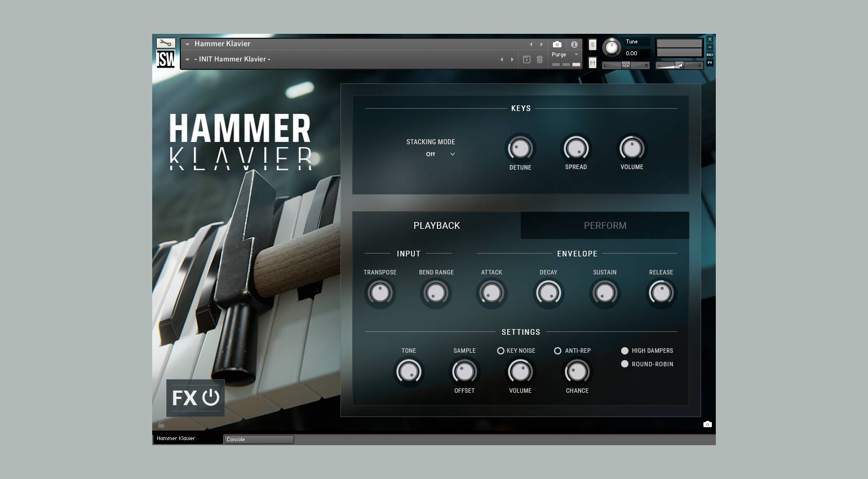The height and width of the screenshot is (479, 868).
Task: Click the camera icon at bottom right
Action: pos(707,424)
